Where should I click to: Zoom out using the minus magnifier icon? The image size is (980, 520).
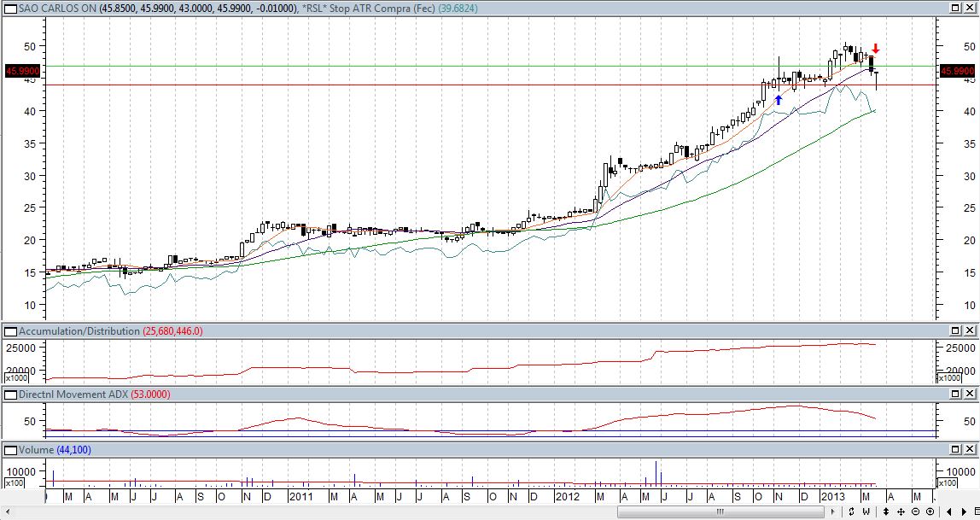coord(915,511)
